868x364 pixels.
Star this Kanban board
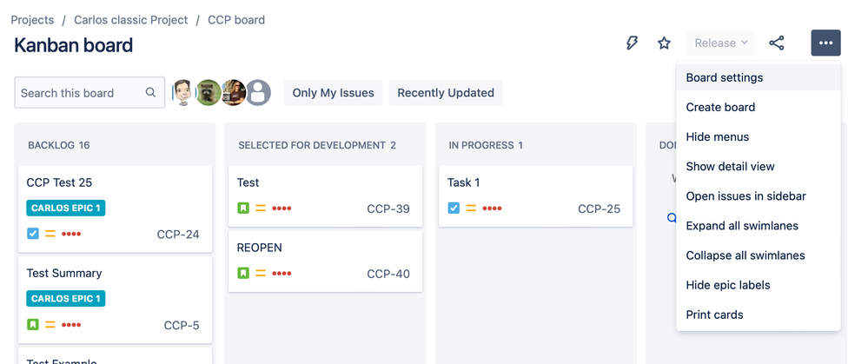pos(665,43)
